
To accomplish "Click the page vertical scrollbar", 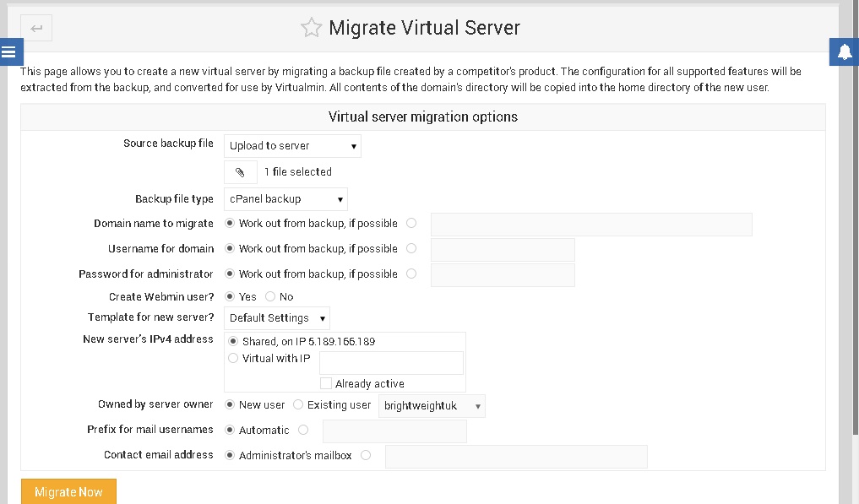I will pos(855,219).
